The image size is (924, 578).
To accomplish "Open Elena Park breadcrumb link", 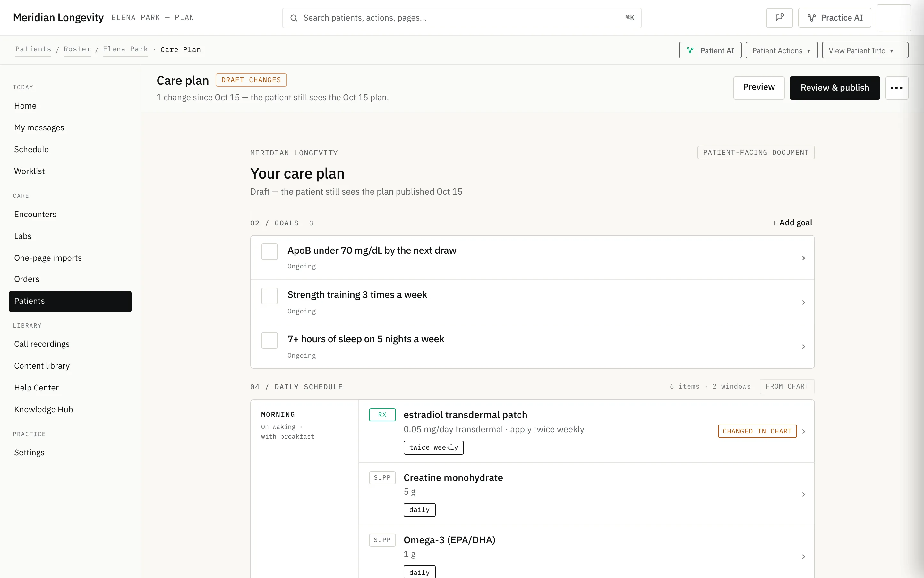I will [x=125, y=49].
